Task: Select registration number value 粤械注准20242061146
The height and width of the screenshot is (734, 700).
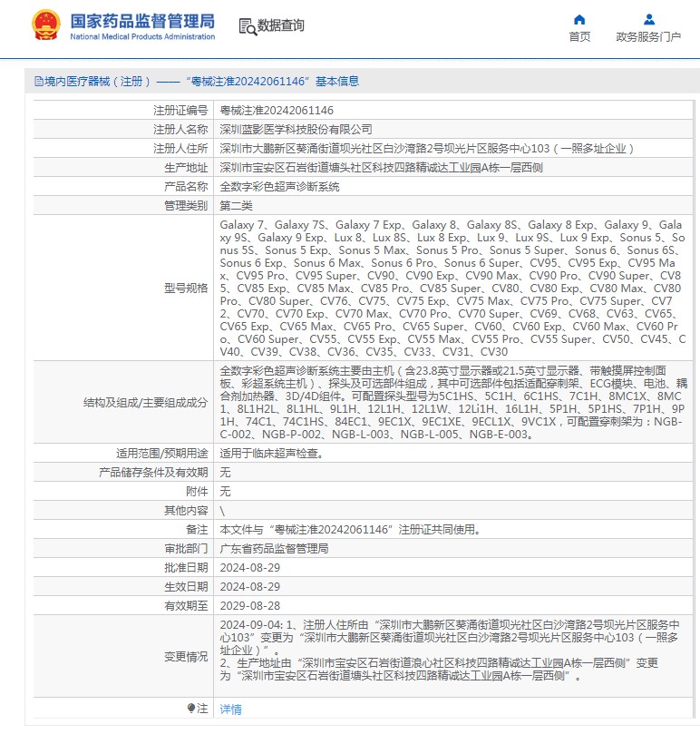Action: [x=277, y=111]
